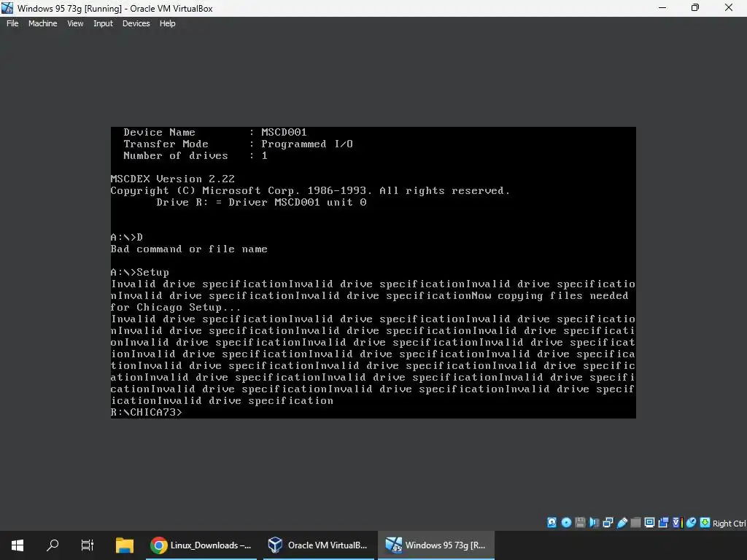Click the mouse integration indicator icon

tap(691, 522)
